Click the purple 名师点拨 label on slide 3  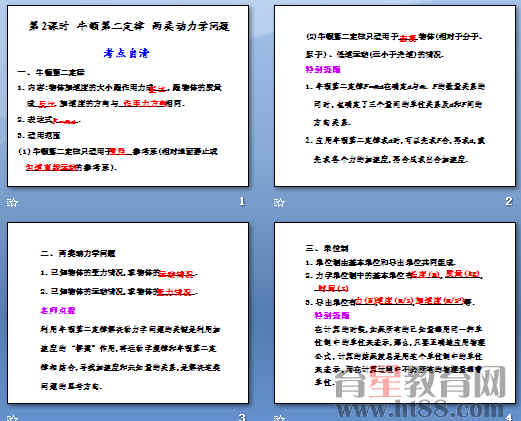tap(58, 310)
